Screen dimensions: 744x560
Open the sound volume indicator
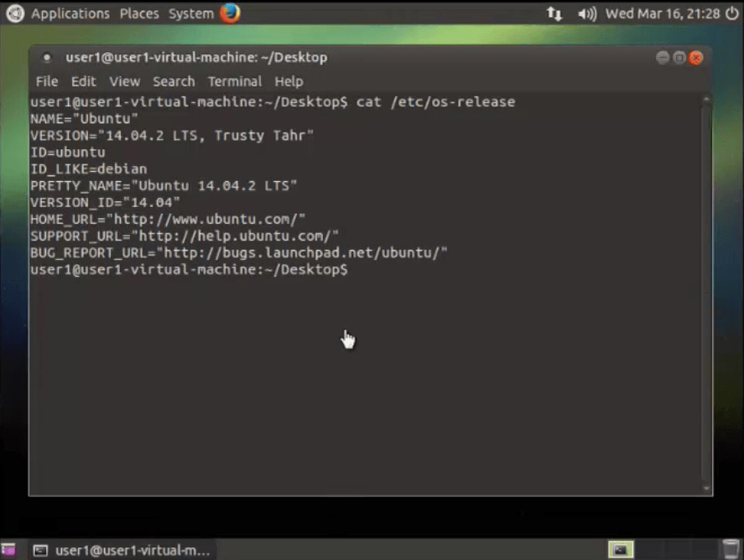(x=587, y=13)
